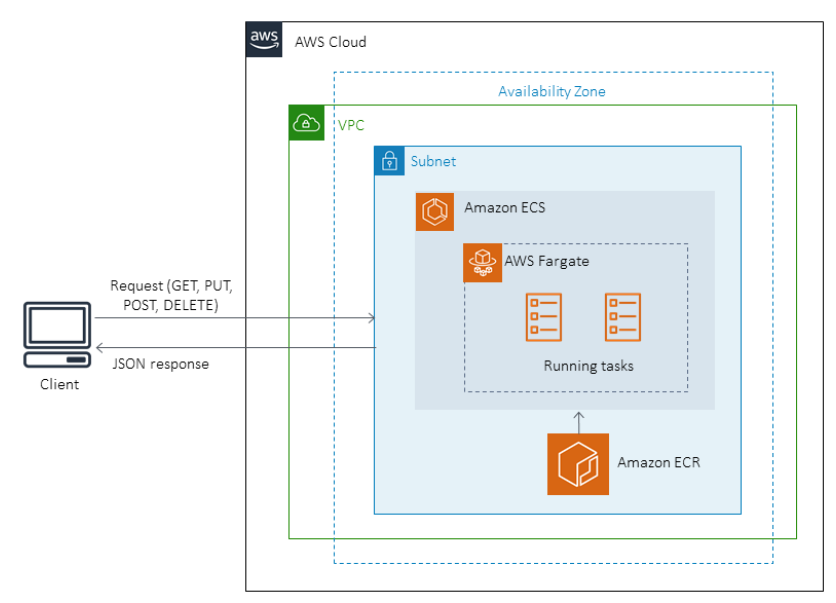Select the Client computer icon
836x603 pixels.
[x=57, y=335]
